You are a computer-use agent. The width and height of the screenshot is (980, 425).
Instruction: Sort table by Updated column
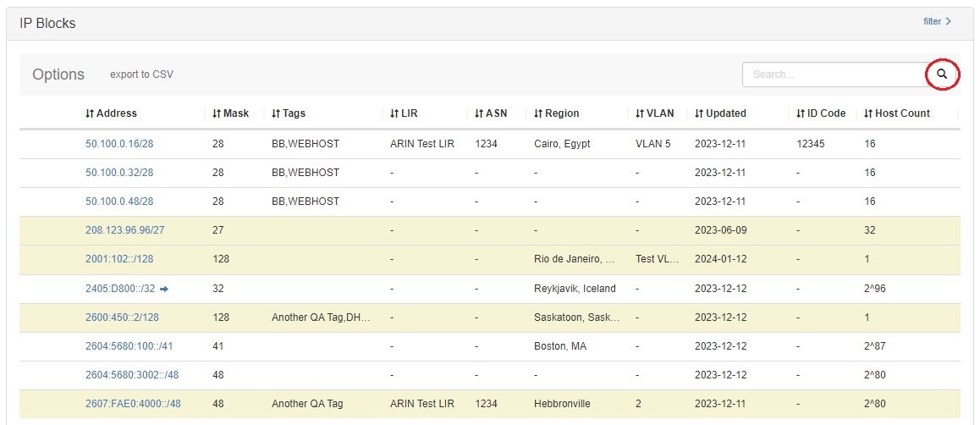720,113
